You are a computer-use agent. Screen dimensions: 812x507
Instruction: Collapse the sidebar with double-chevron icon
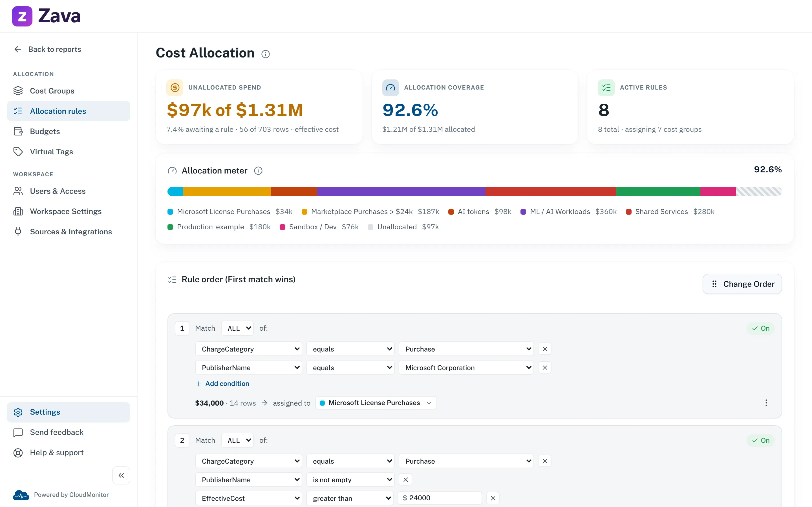121,475
